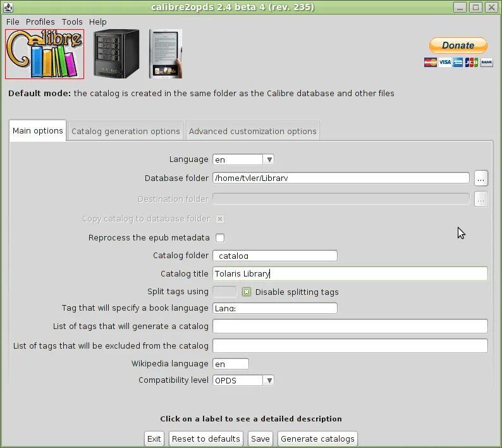Image resolution: width=502 pixels, height=448 pixels.
Task: Click the Split tags using label
Action: coord(178,292)
